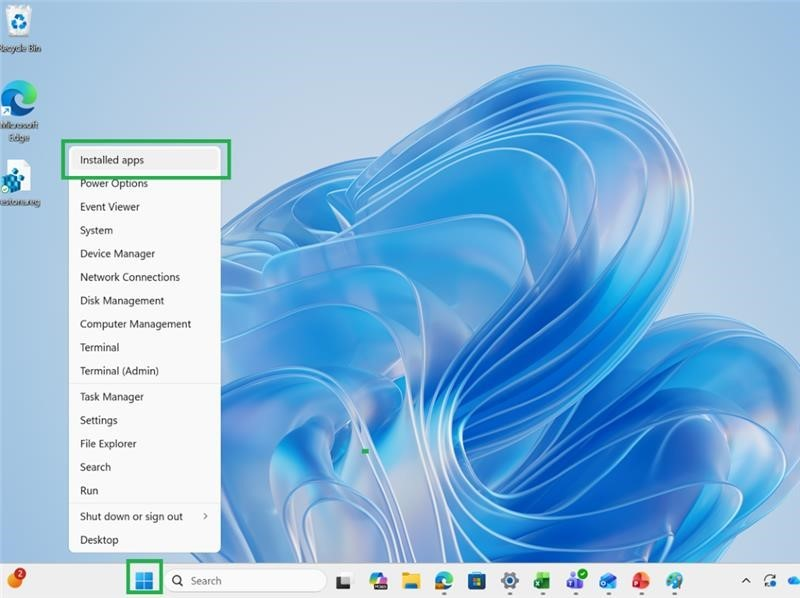Open Computer Management
This screenshot has height=598, width=800.
point(144,324)
